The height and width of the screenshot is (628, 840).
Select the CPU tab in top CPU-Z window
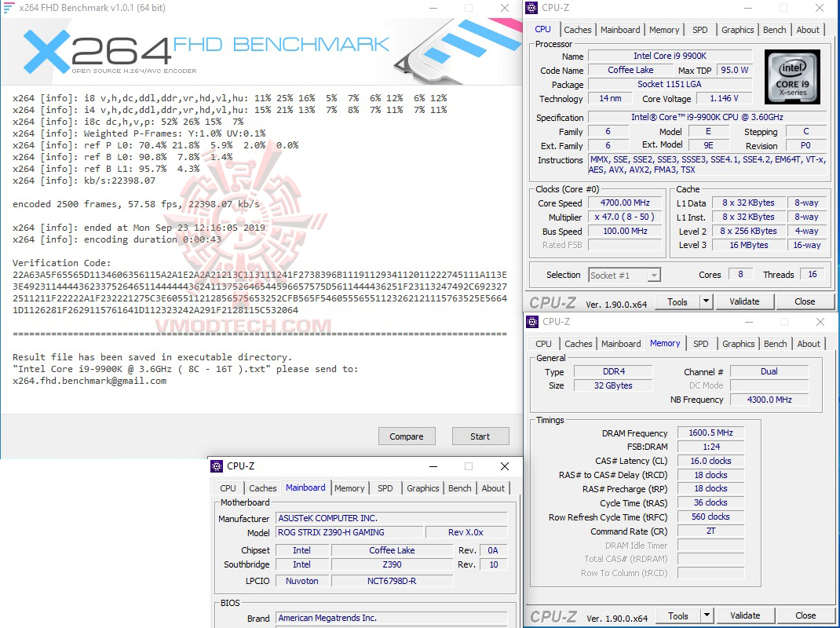click(x=542, y=29)
